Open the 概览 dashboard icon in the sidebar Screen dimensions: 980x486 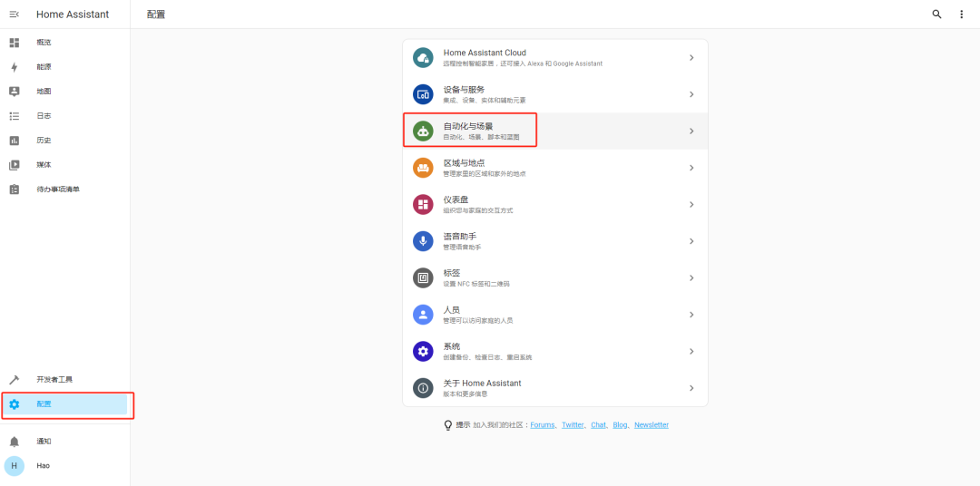pos(15,43)
